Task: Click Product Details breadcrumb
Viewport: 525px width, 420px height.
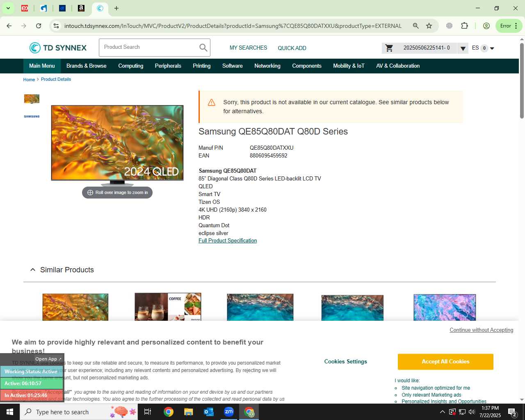Action: [56, 80]
